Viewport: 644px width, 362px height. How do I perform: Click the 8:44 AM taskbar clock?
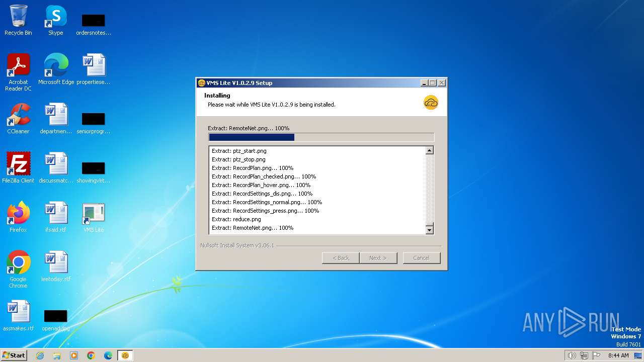tap(618, 355)
